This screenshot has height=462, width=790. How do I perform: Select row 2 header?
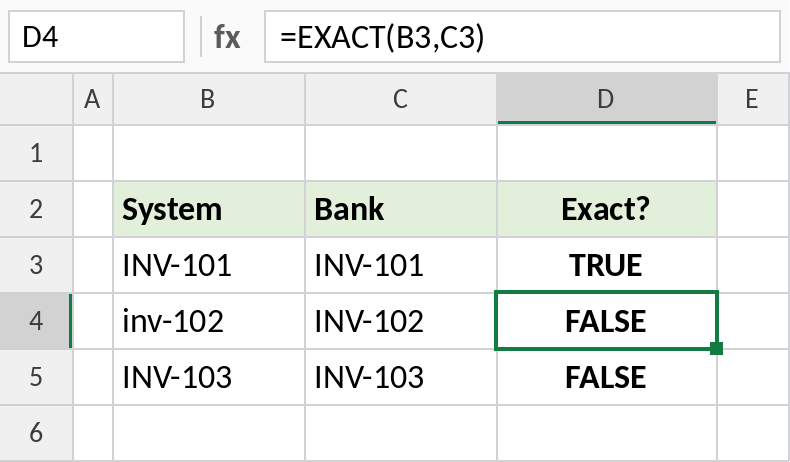coord(36,209)
